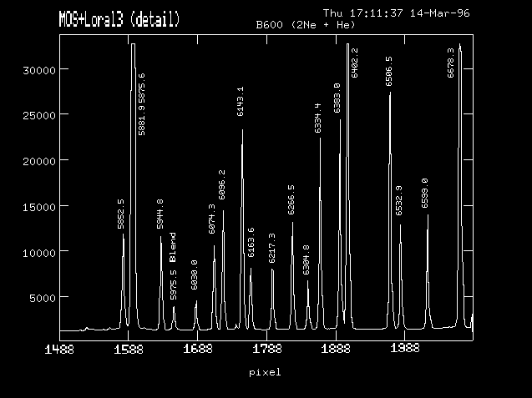Click the x-axis label pixel
Screen dimensions: 532x398
click(265, 373)
